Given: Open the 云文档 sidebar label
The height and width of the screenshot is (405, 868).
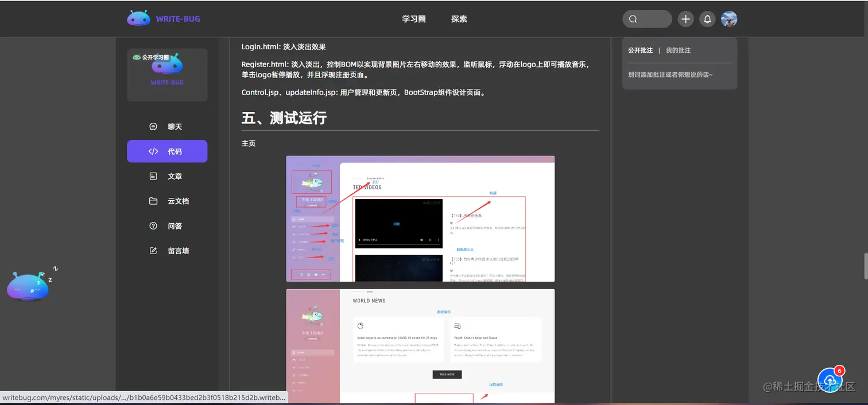Looking at the screenshot, I should click(x=178, y=201).
